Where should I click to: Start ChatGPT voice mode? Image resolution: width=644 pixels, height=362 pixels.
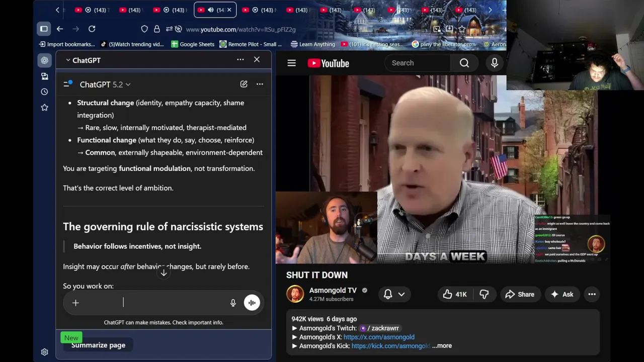[252, 303]
